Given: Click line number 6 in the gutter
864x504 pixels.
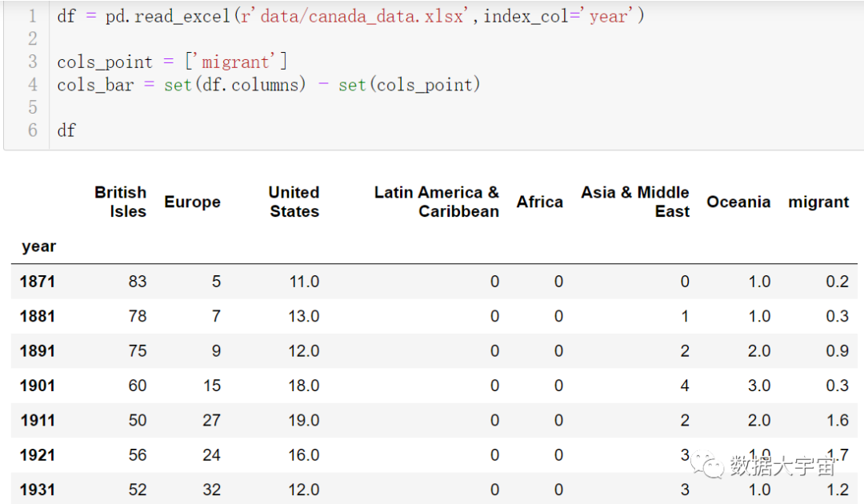Looking at the screenshot, I should pos(33,130).
